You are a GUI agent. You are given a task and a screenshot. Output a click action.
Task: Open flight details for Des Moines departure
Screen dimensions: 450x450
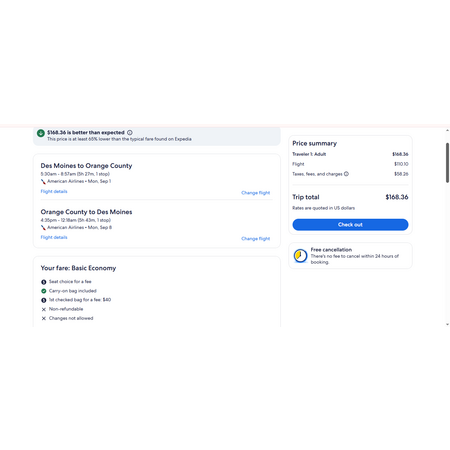point(54,191)
